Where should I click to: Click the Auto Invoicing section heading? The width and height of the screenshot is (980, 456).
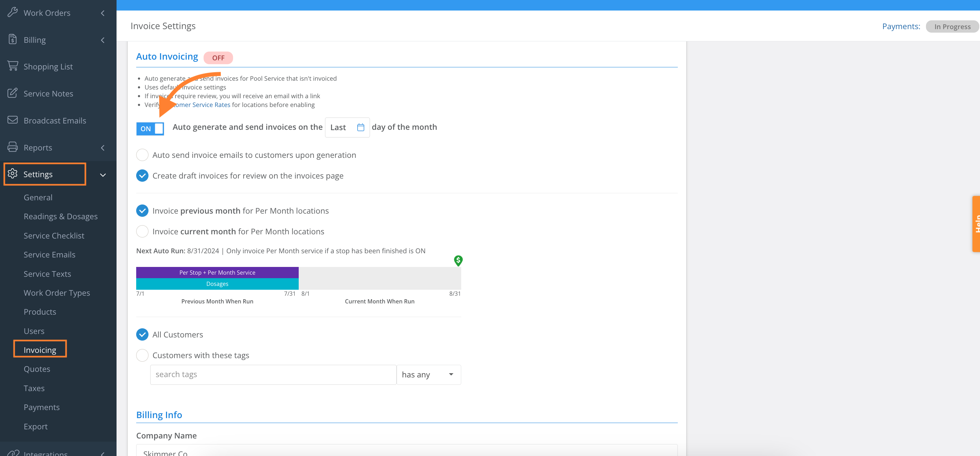[x=167, y=56]
